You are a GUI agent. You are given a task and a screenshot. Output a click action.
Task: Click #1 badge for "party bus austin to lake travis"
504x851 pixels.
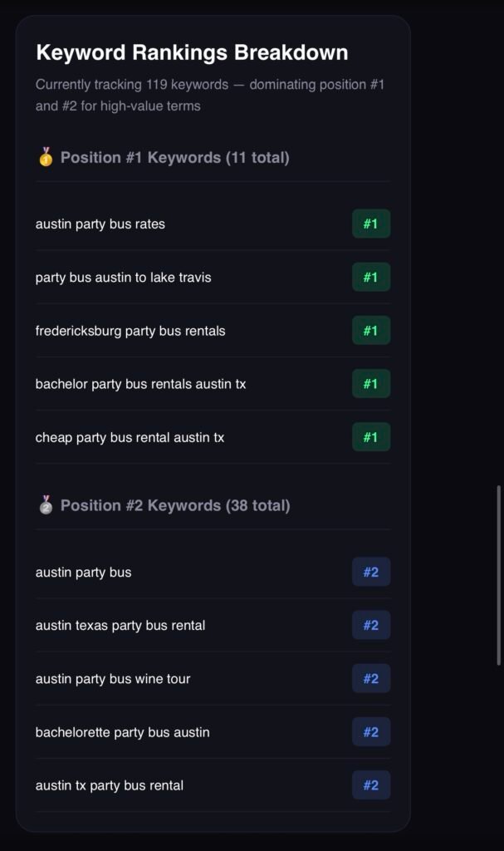pyautogui.click(x=370, y=277)
